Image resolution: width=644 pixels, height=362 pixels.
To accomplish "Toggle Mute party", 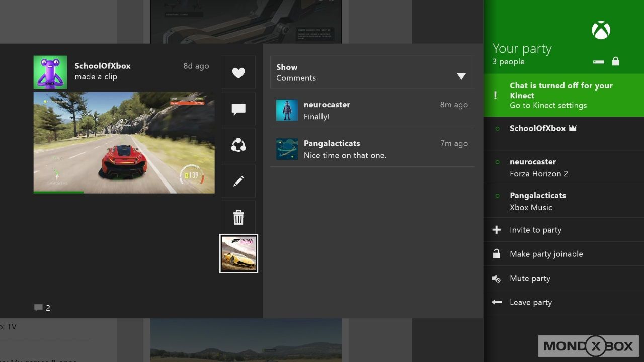I will coord(530,278).
